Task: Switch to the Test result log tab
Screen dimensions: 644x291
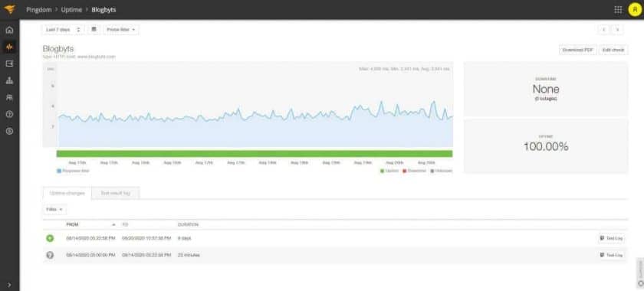Action: tap(116, 193)
